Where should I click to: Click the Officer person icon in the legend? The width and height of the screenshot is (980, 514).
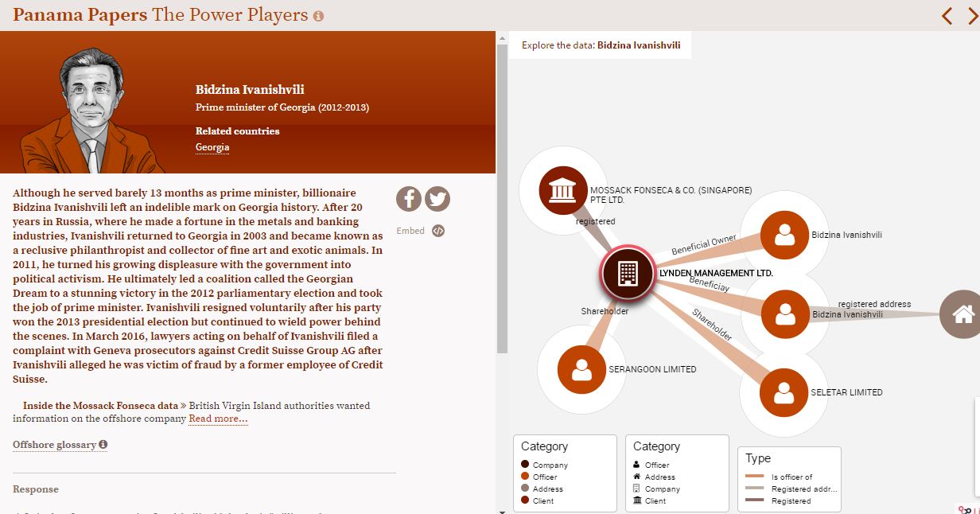(x=636, y=465)
